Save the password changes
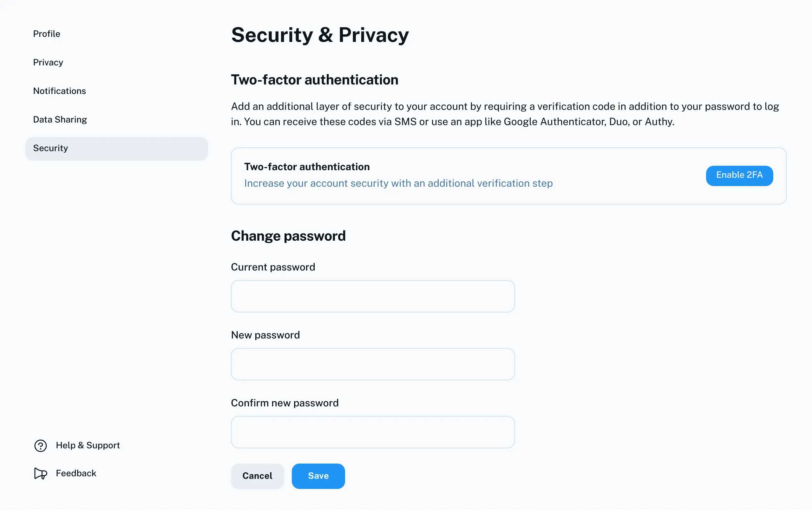 (318, 476)
